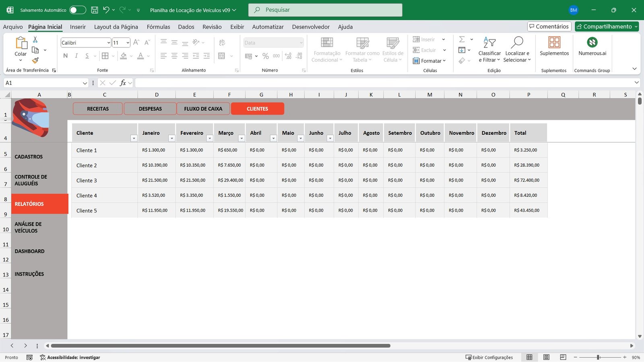Click the percent style icon
Viewport: 644px width, 362px height.
tap(265, 56)
